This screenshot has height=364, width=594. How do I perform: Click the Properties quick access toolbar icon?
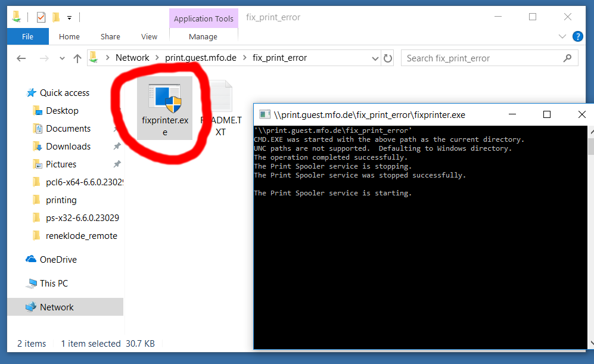[41, 17]
